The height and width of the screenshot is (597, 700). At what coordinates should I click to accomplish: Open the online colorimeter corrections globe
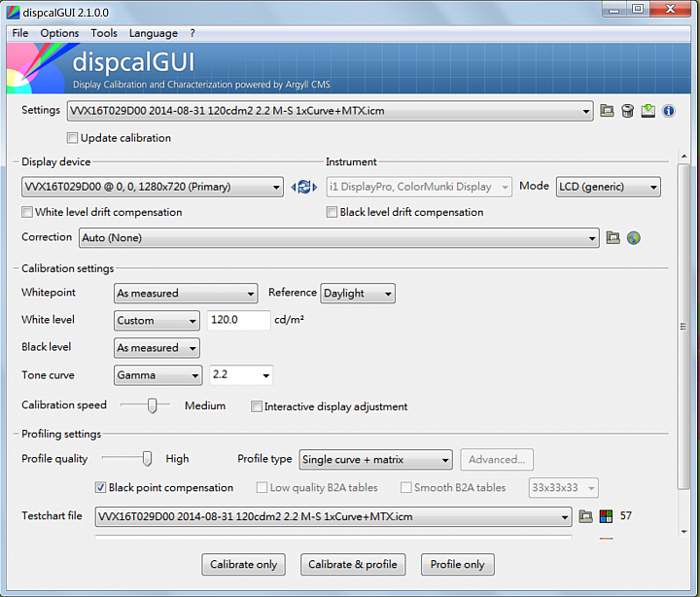tap(634, 238)
